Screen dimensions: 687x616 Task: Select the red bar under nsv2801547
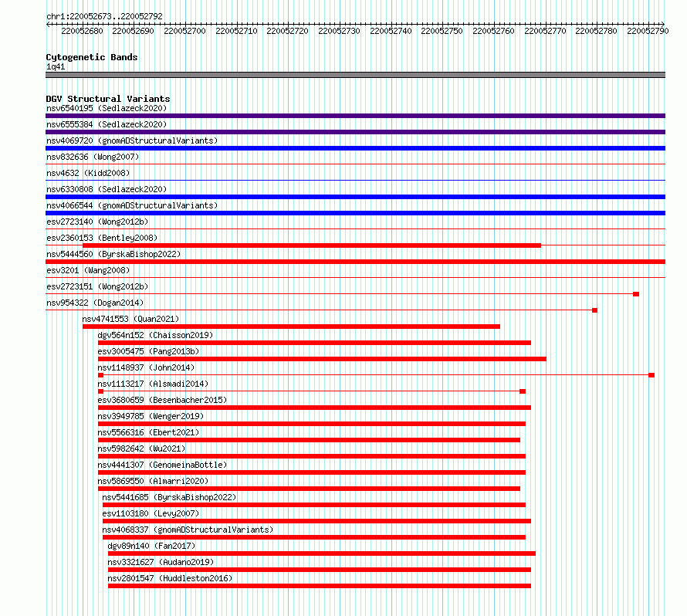320,586
